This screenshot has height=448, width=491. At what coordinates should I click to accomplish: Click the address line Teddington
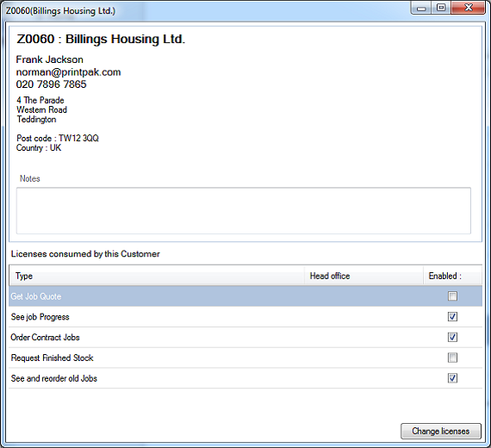(36, 120)
